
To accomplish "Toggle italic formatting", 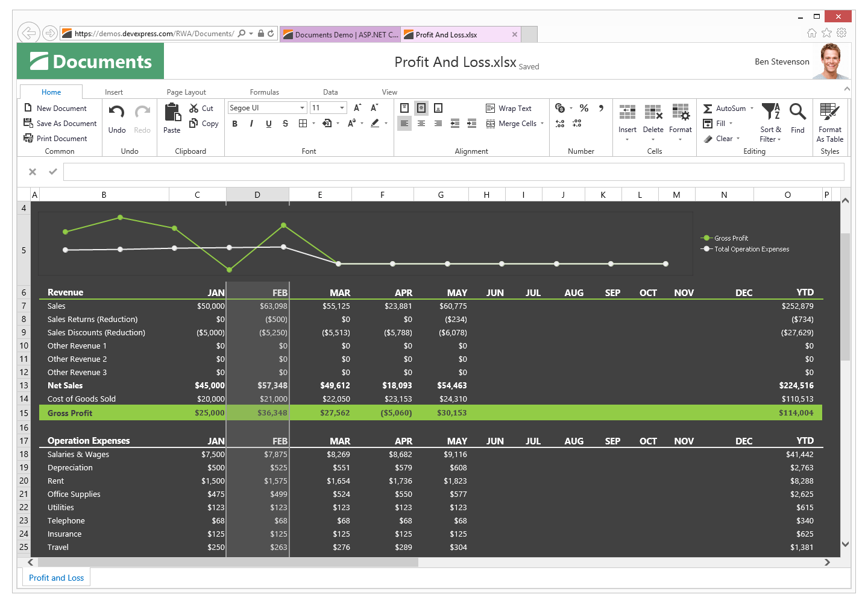I will [251, 124].
